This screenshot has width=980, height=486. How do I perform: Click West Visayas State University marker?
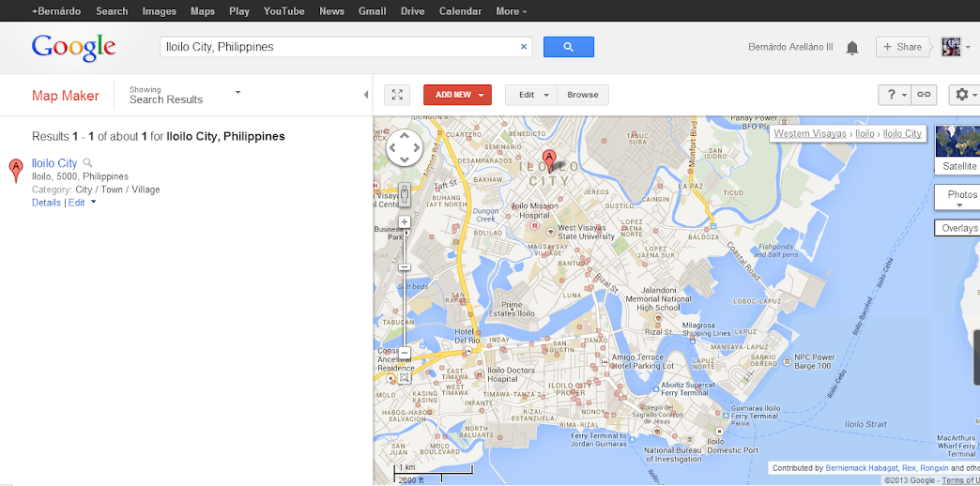[x=550, y=232]
